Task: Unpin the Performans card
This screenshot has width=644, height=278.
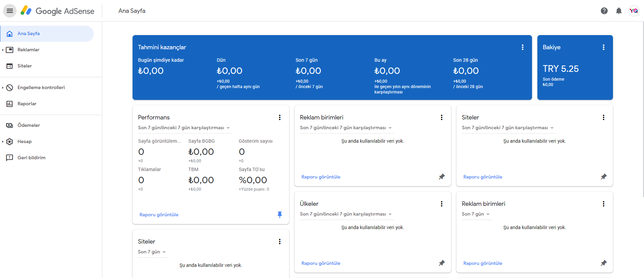Action: coord(280,215)
